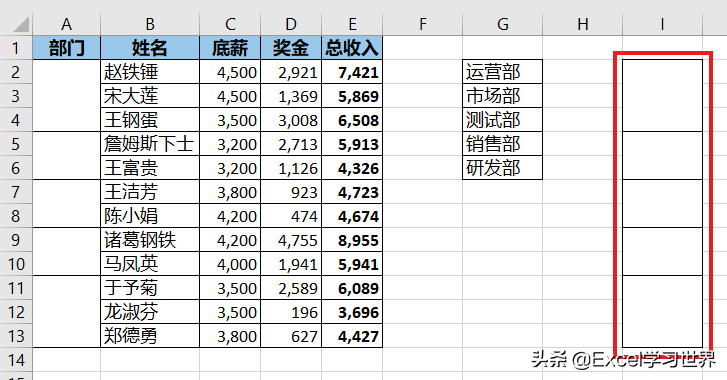Select the cell containing 诸葛钢铁
The image size is (727, 380).
click(x=150, y=240)
